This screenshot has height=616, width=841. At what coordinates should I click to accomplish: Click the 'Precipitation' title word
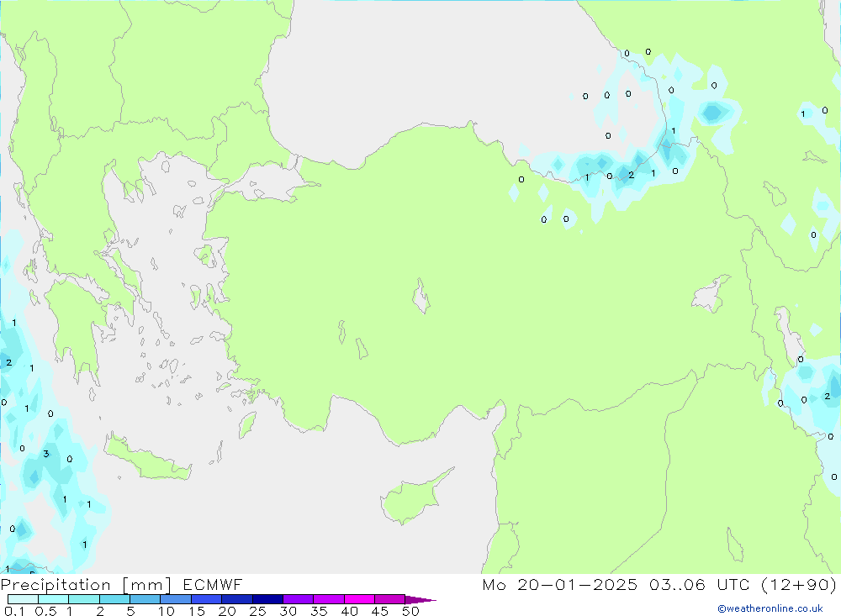coord(56,585)
